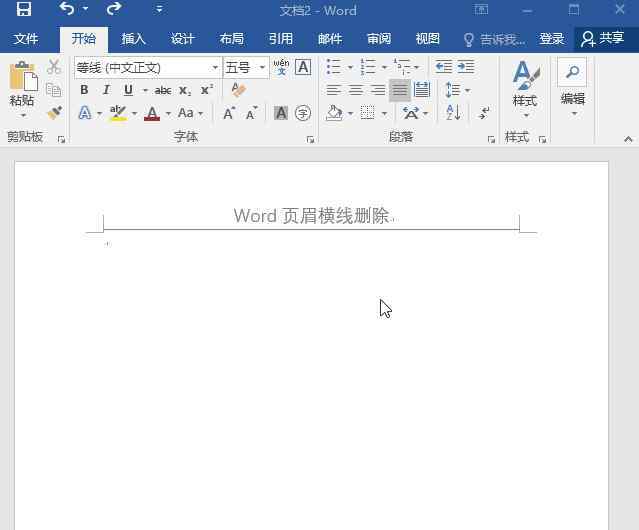639x530 pixels.
Task: Click the 共享 share button
Action: tap(603, 39)
